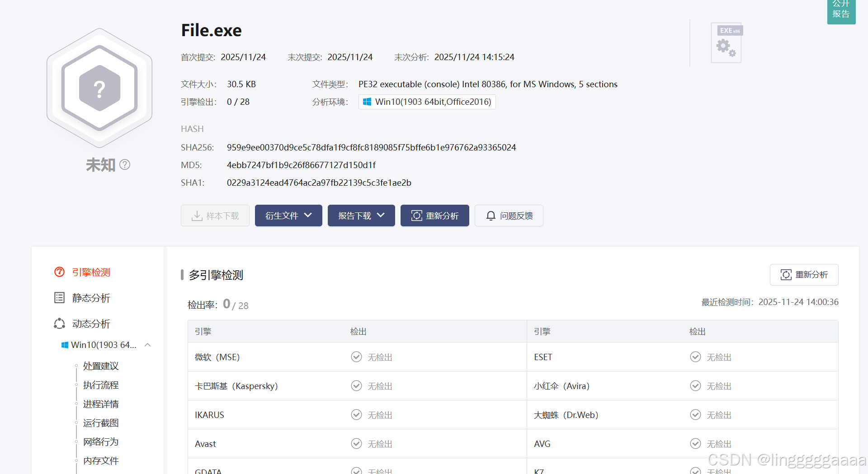Click the Windows logo in sidebar environment

pyautogui.click(x=65, y=345)
